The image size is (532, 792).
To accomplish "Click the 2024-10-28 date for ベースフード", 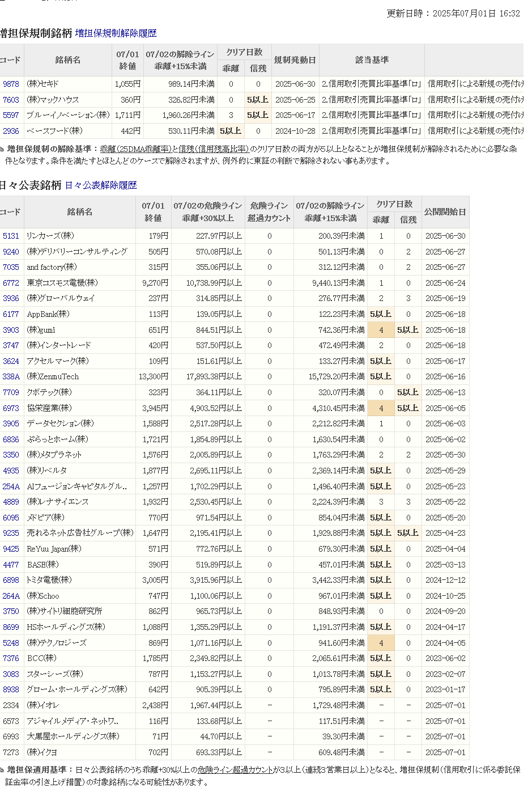I will click(295, 131).
